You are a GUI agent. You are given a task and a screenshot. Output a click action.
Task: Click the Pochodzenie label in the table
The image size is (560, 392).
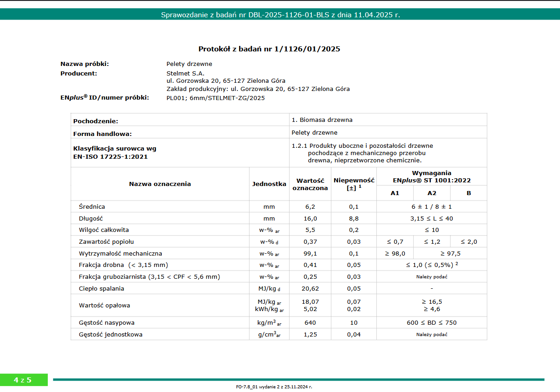pos(95,121)
